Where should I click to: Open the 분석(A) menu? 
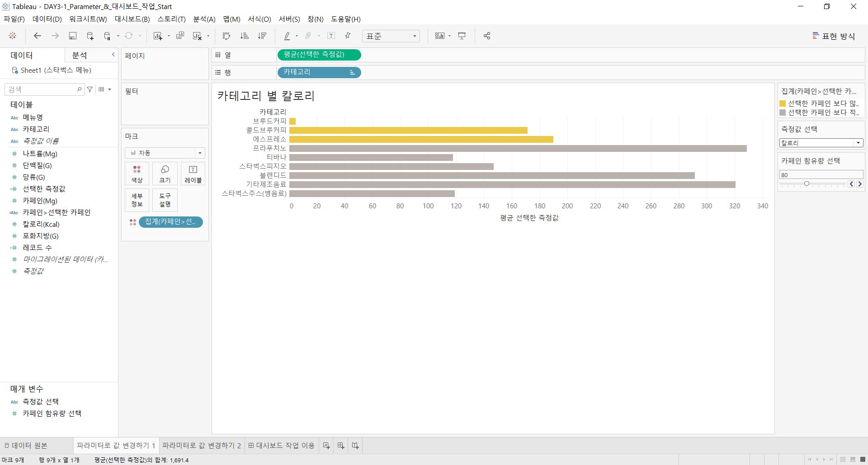pyautogui.click(x=204, y=19)
